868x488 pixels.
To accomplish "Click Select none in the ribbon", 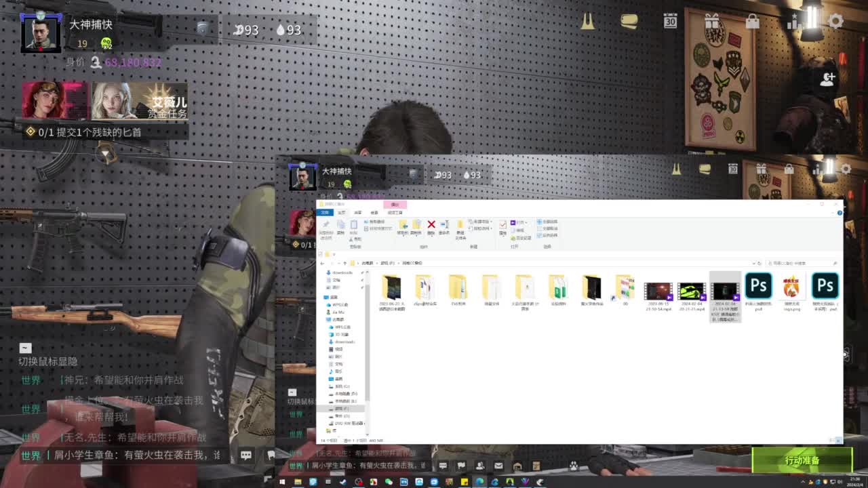I will click(x=547, y=228).
